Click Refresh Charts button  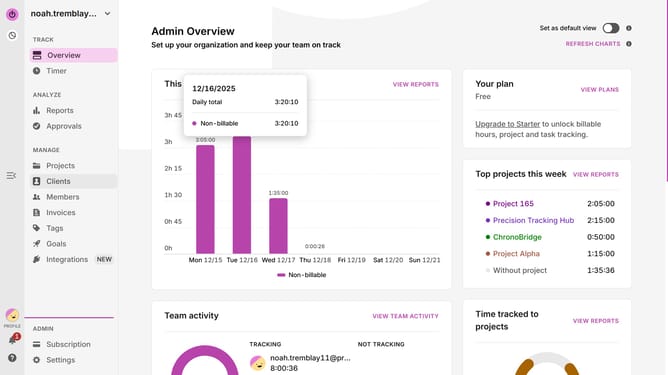coord(593,44)
